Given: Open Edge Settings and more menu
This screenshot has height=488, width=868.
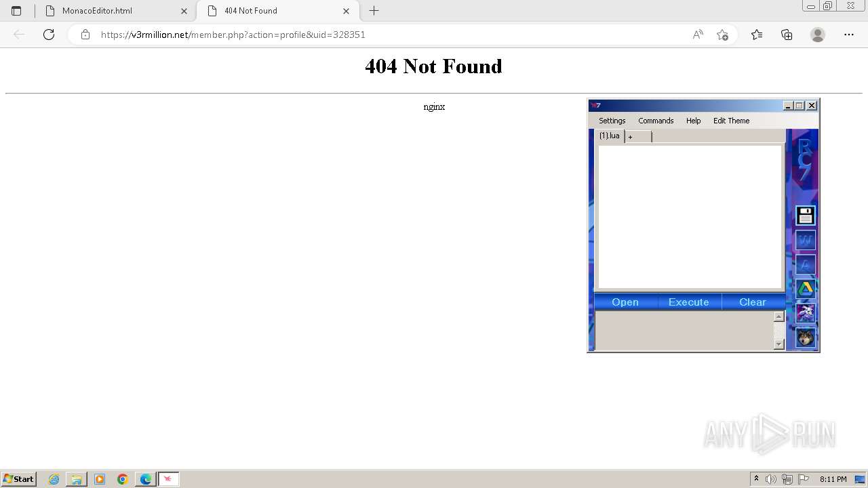Looking at the screenshot, I should (x=849, y=35).
